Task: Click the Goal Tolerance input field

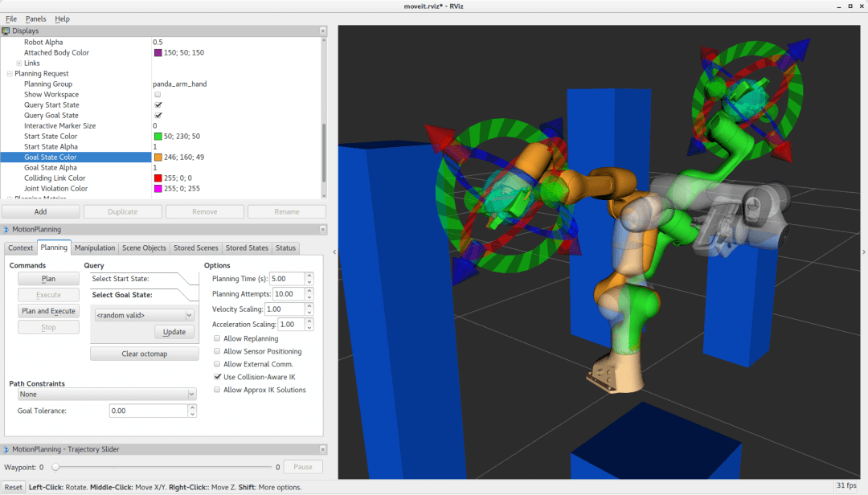Action: [149, 411]
